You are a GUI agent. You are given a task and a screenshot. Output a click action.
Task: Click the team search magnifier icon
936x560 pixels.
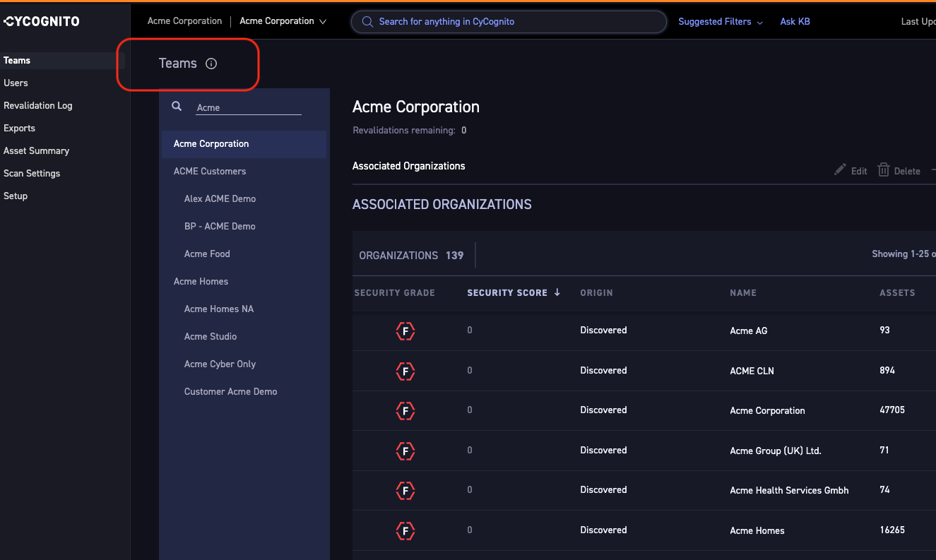[177, 107]
